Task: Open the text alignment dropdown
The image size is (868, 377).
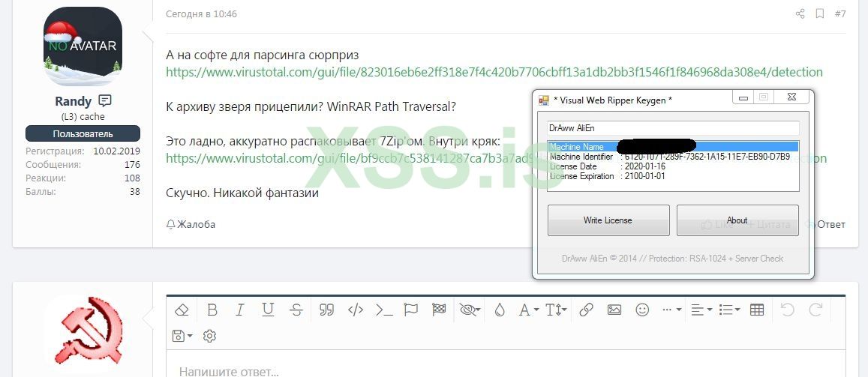Action: point(702,310)
